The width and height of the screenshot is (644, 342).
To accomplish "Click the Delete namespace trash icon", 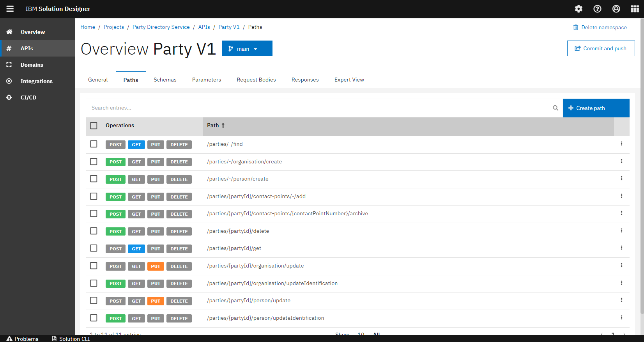I will click(x=576, y=27).
